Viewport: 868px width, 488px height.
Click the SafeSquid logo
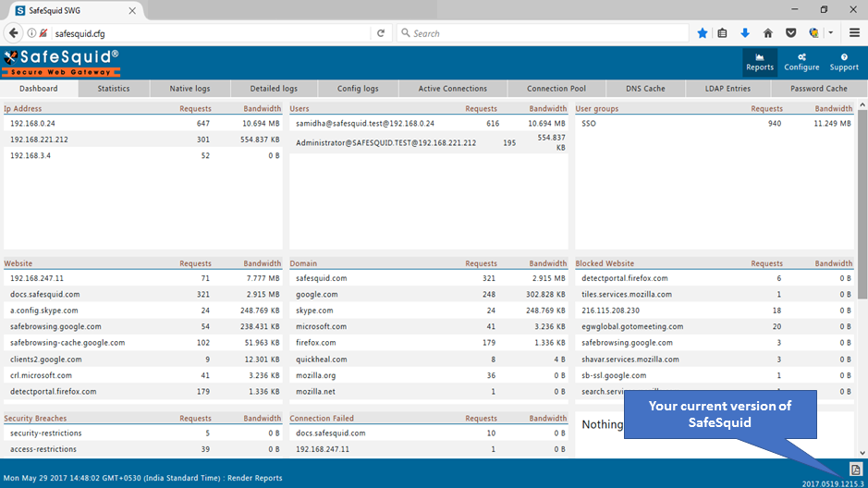point(61,63)
